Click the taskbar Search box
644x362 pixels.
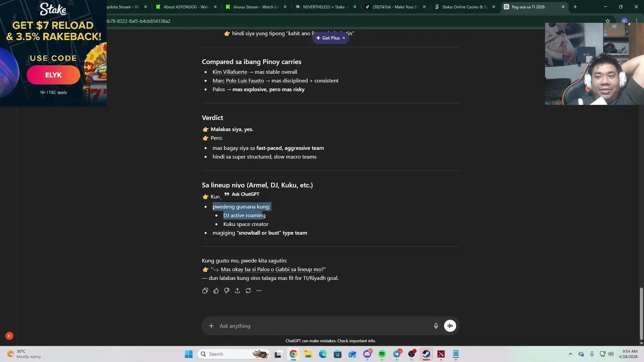click(x=234, y=354)
